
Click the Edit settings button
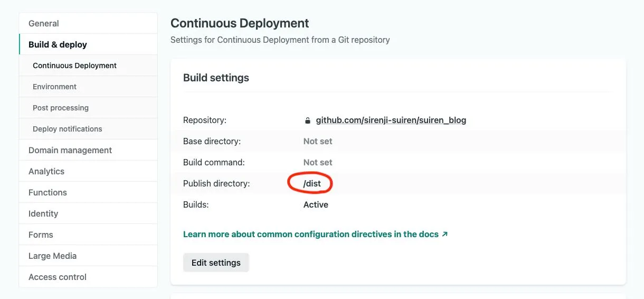point(216,263)
